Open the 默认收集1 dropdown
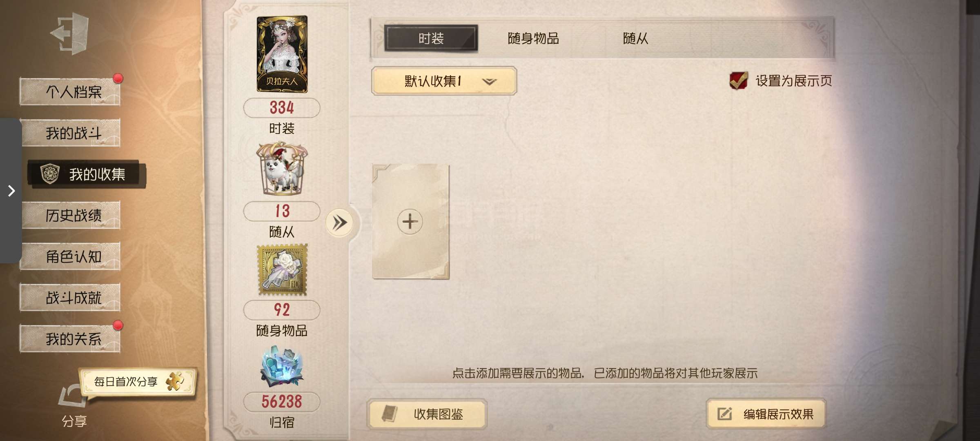Image resolution: width=980 pixels, height=441 pixels. click(444, 81)
